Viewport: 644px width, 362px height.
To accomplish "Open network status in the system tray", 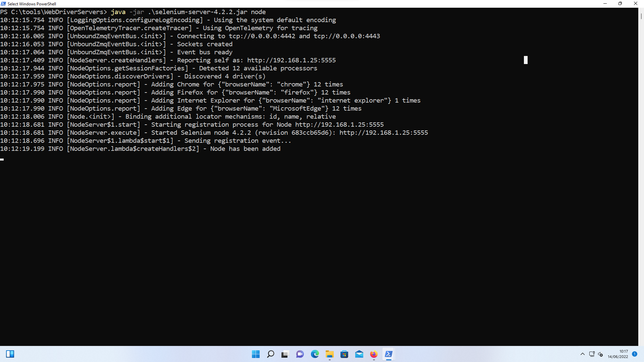I will (592, 354).
